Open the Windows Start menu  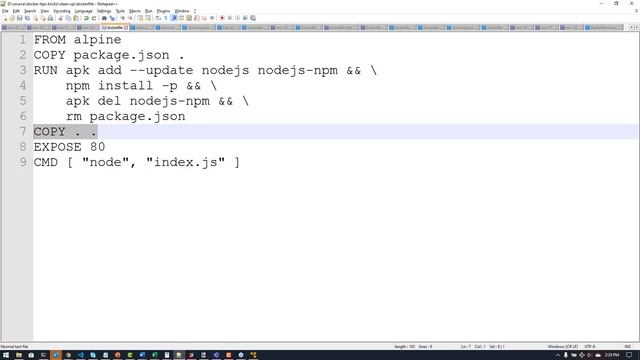pos(6,355)
